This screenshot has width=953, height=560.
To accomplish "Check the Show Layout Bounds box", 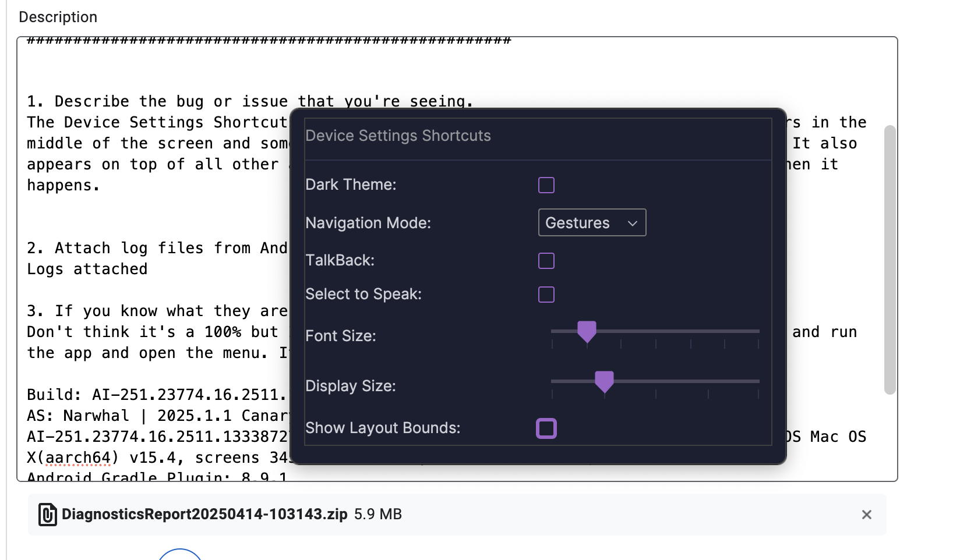I will [546, 428].
